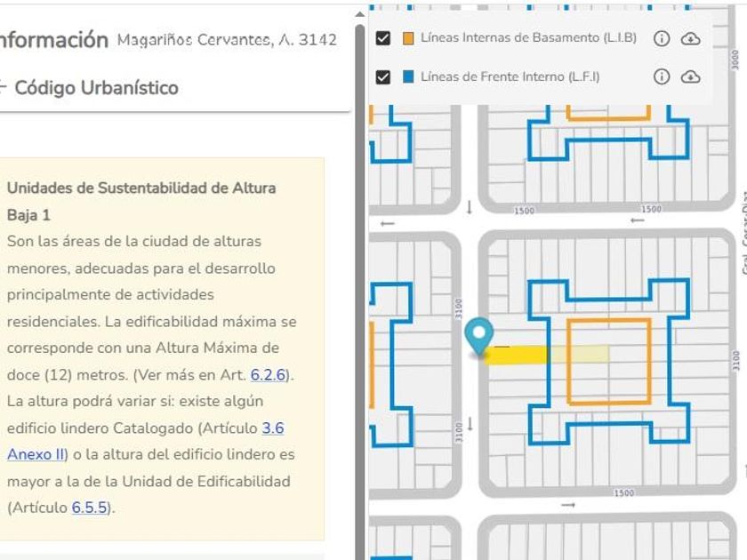Click the orange L.I.B legend swatch
Screen dimensions: 747x560
(408, 38)
